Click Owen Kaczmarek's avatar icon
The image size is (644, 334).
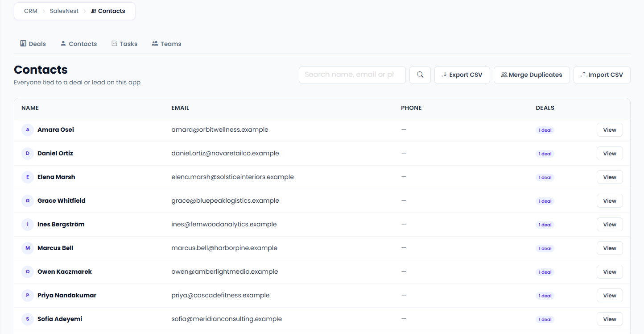pyautogui.click(x=28, y=272)
